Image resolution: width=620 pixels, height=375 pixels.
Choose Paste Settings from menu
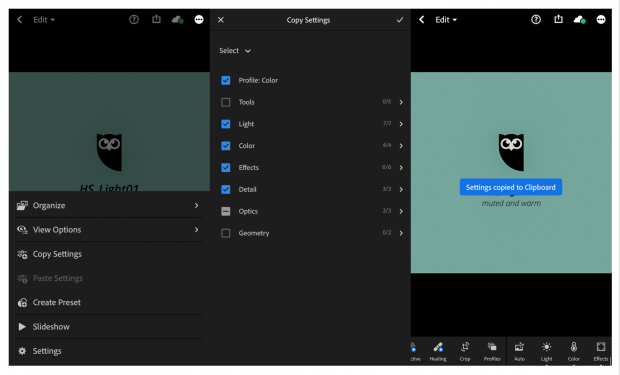click(x=109, y=278)
